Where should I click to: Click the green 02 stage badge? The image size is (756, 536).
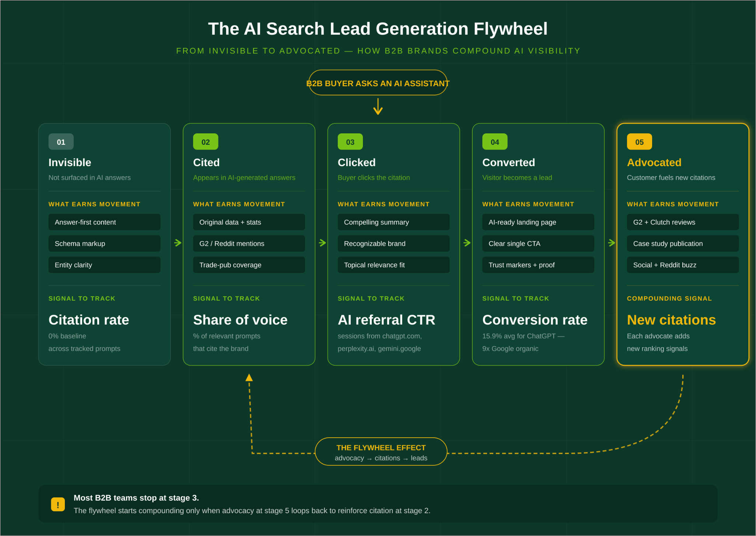tap(206, 142)
